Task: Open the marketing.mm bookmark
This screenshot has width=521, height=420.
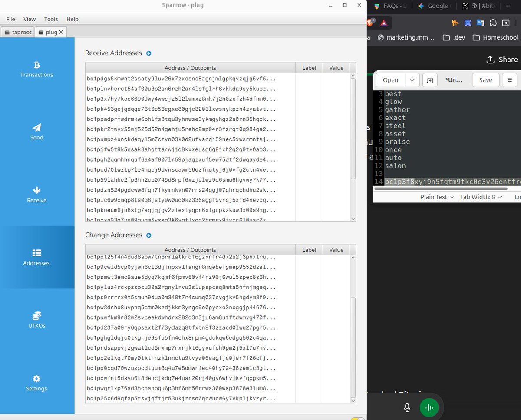Action: (x=406, y=37)
